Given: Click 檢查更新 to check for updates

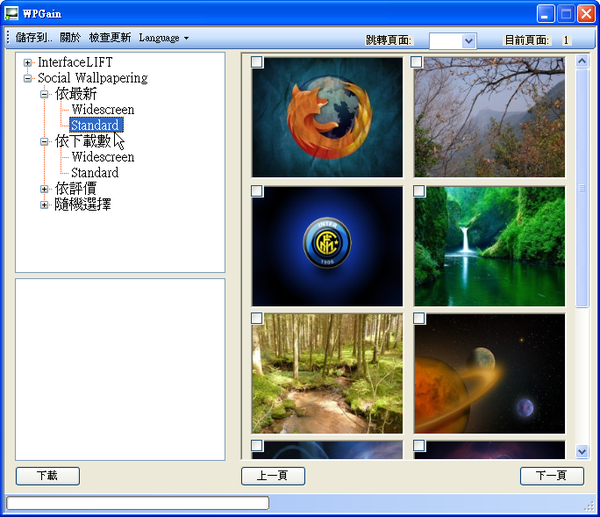Looking at the screenshot, I should pyautogui.click(x=110, y=38).
